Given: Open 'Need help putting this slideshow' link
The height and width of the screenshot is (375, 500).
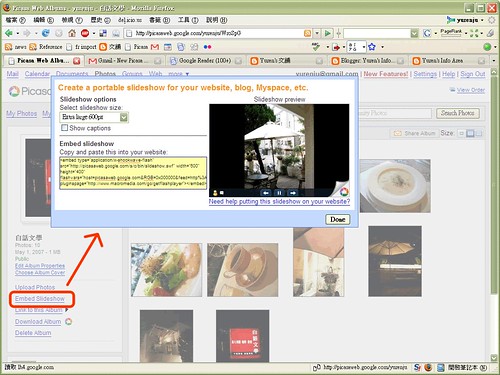Looking at the screenshot, I should 279,201.
